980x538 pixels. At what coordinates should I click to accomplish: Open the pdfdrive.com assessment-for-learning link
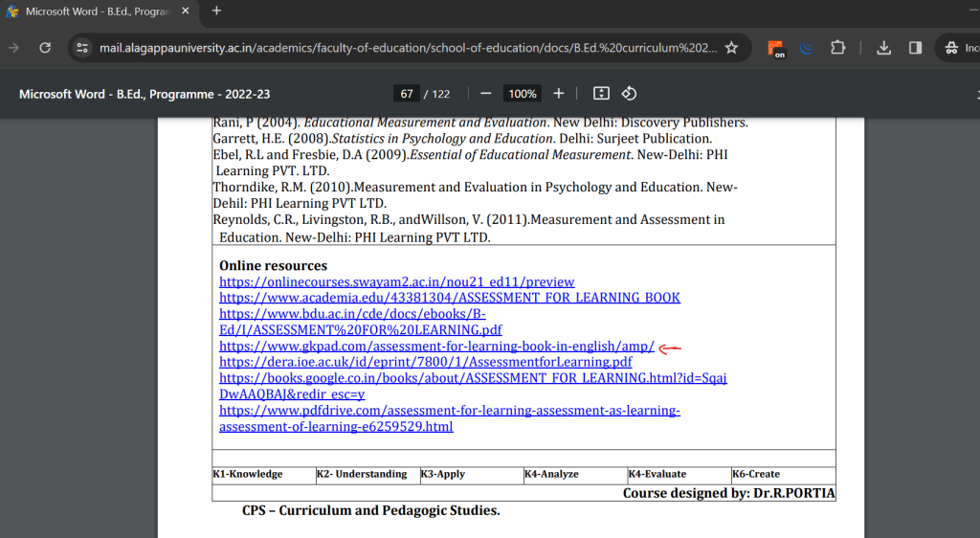click(x=450, y=418)
